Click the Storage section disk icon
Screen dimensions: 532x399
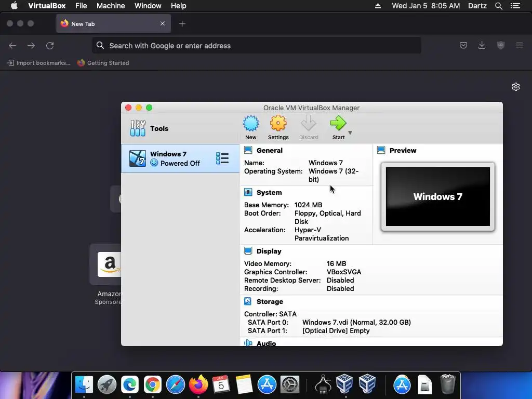coord(248,301)
